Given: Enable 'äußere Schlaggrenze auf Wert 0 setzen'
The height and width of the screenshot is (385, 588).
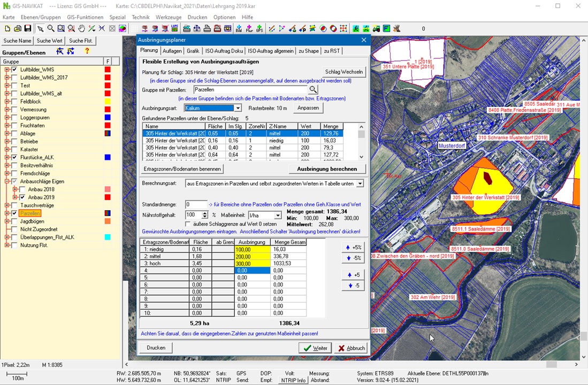Looking at the screenshot, I should pos(188,224).
